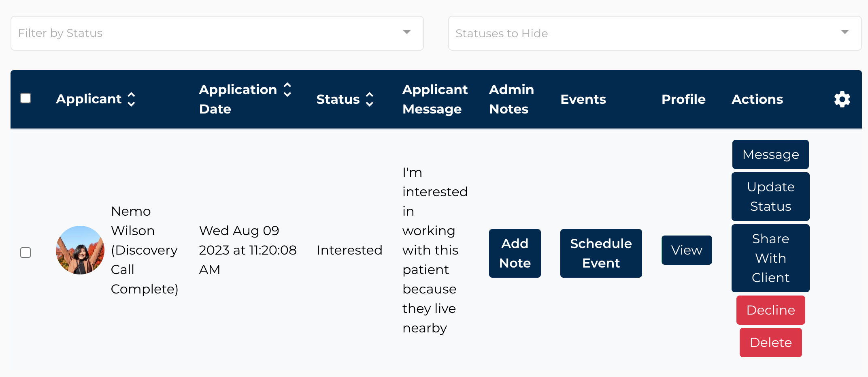Click the Applicant column header
868x377 pixels.
tap(89, 99)
